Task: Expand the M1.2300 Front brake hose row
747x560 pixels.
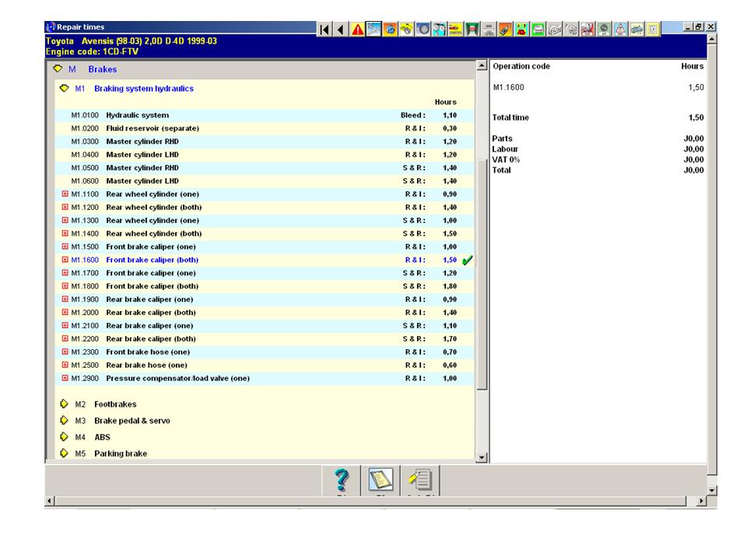Action: [x=65, y=352]
